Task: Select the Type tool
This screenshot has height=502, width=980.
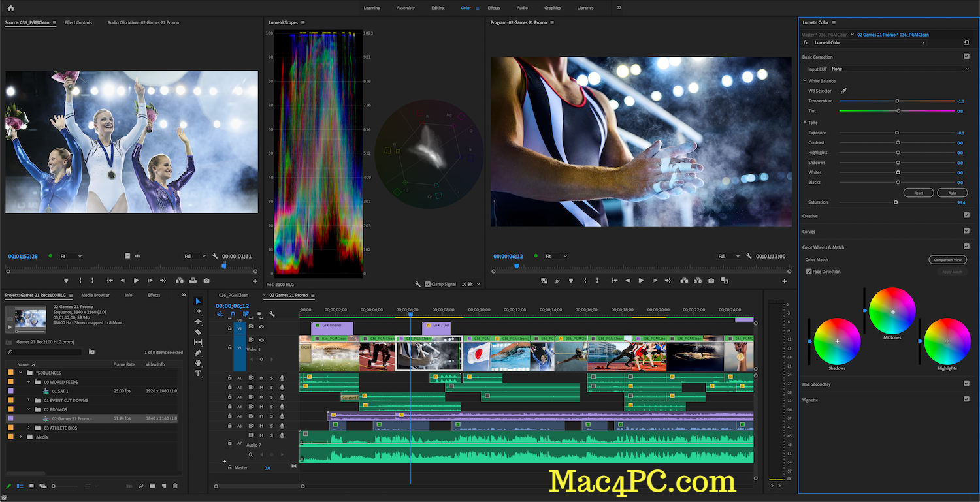Action: [x=199, y=373]
